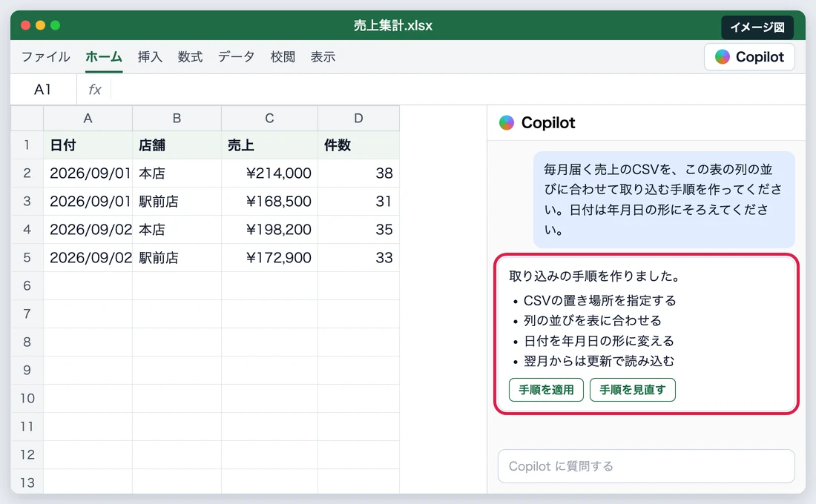Screen dimensions: 816x504
Task: Open the ファイル menu tab
Action: pos(46,56)
